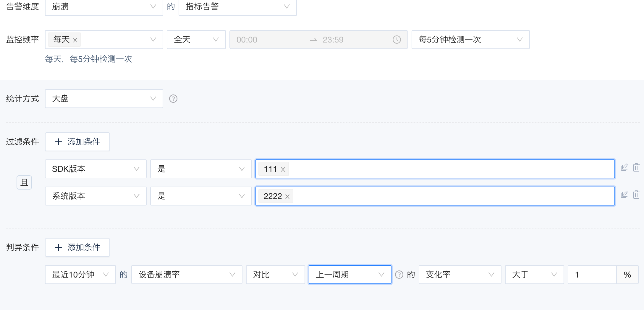Delete the SDK版本 filter condition
This screenshot has width=644, height=310.
click(636, 168)
